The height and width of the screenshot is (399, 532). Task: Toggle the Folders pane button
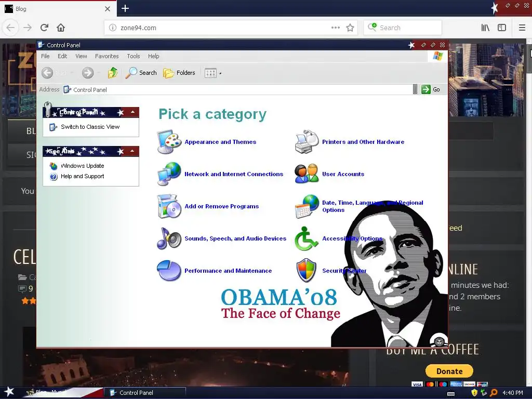179,73
